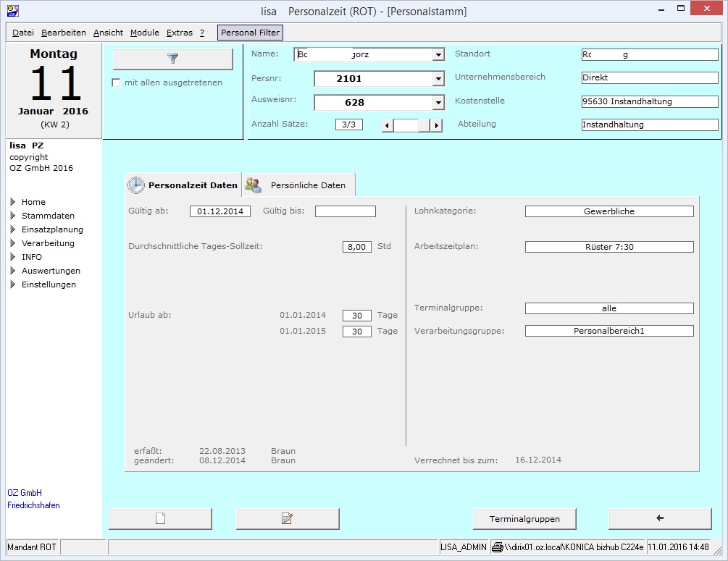This screenshot has width=728, height=561.
Task: Click the OZ GmbH link
Action: click(25, 493)
